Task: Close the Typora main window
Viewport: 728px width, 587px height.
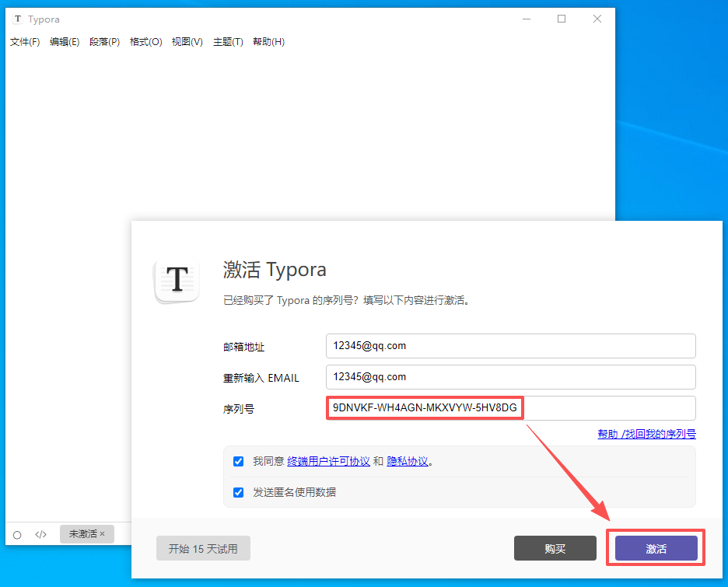Action: [597, 19]
